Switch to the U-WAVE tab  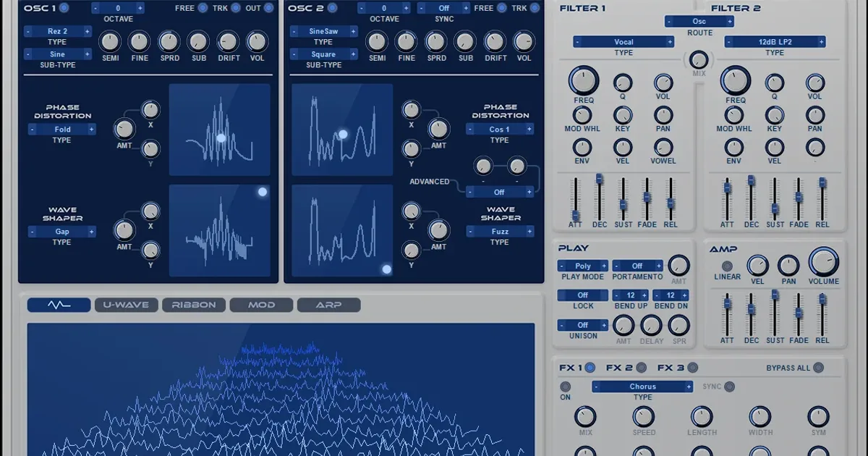[x=126, y=305]
